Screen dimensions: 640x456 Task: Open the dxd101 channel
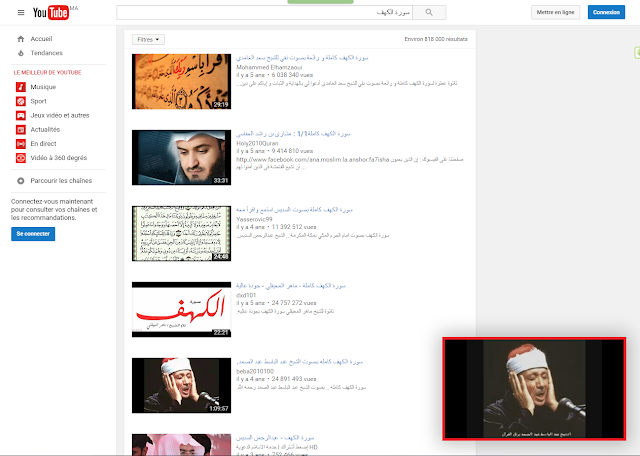tap(246, 295)
